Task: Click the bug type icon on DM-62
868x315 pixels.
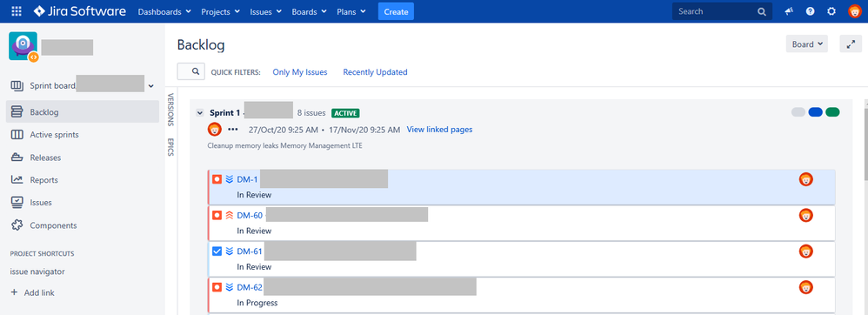Action: [x=217, y=287]
